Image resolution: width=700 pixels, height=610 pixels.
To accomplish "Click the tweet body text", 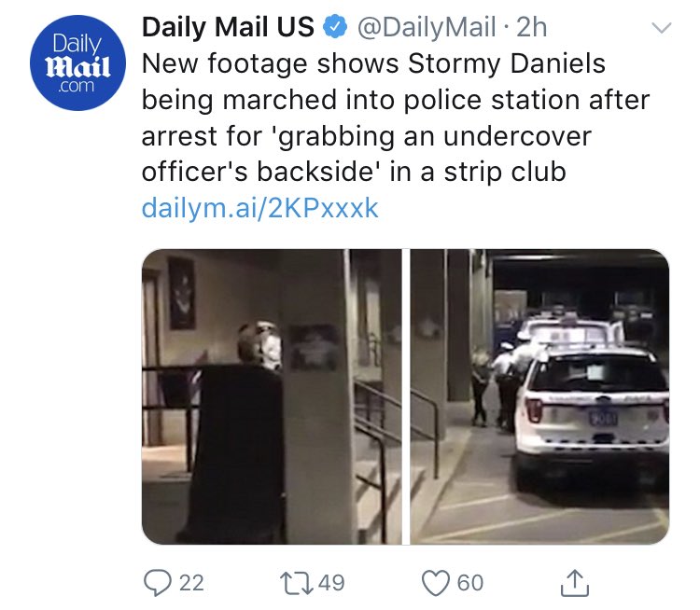I will click(396, 118).
